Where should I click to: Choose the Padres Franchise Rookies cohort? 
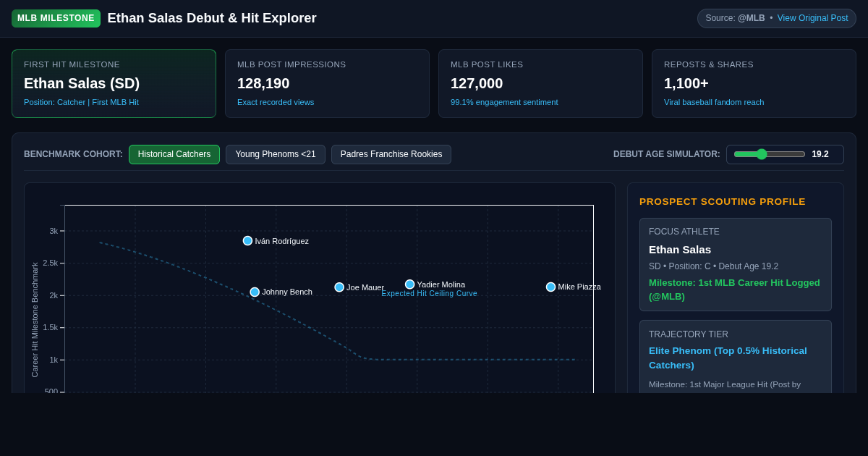click(391, 154)
